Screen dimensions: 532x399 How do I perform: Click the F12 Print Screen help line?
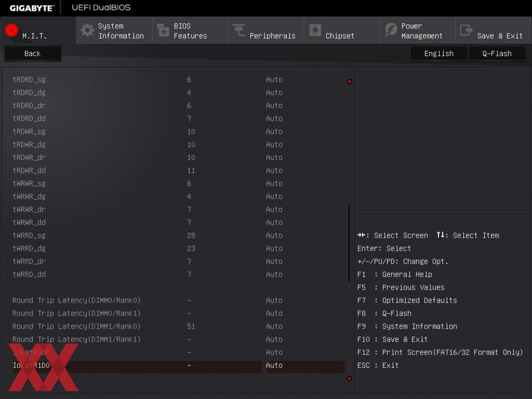pos(440,352)
